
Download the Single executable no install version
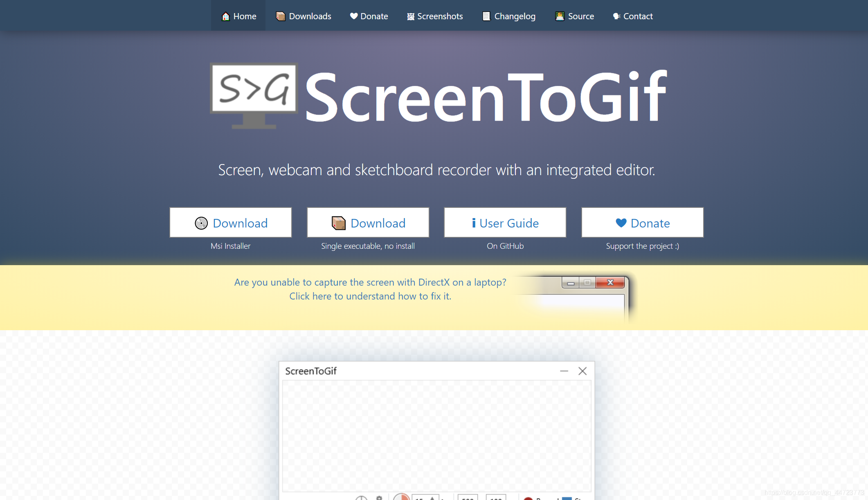click(368, 223)
